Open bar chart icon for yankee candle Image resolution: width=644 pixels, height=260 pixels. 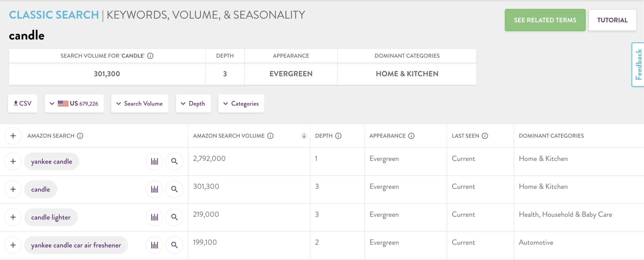click(x=154, y=161)
